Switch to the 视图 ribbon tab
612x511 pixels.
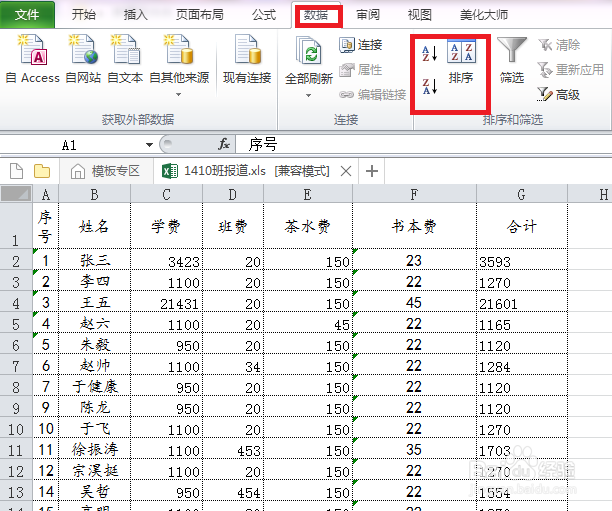(420, 15)
